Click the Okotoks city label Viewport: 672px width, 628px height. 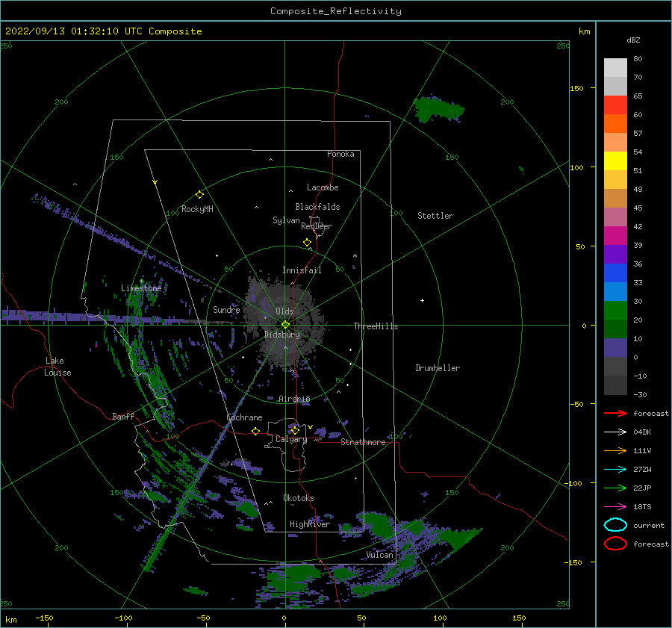tap(299, 498)
